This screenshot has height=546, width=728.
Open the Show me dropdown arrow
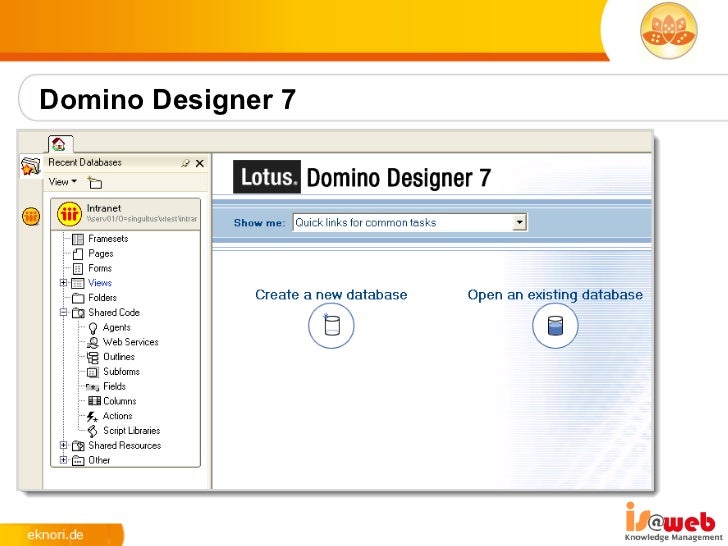520,222
